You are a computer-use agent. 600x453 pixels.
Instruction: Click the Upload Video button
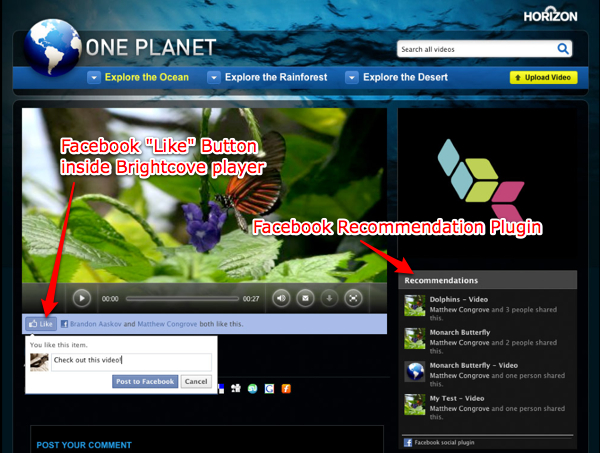coord(544,77)
